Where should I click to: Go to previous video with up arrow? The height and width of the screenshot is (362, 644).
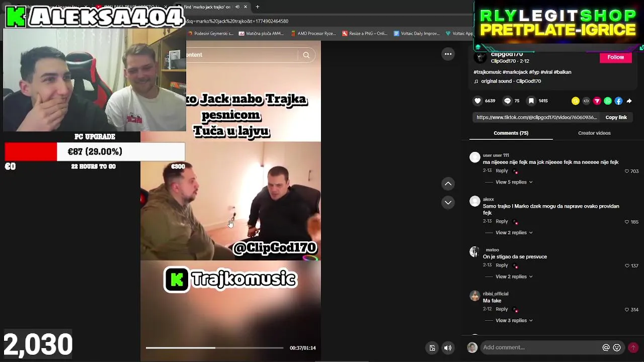[448, 184]
